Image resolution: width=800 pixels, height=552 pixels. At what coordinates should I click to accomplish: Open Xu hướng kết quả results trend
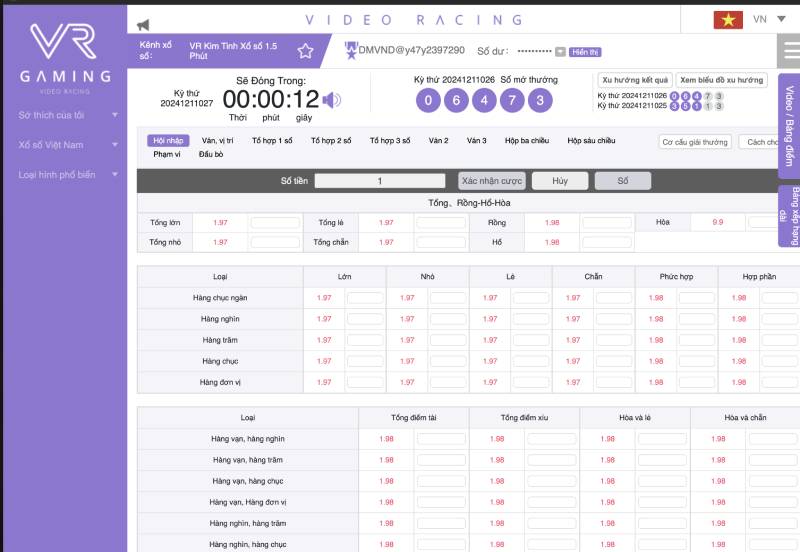coord(634,80)
